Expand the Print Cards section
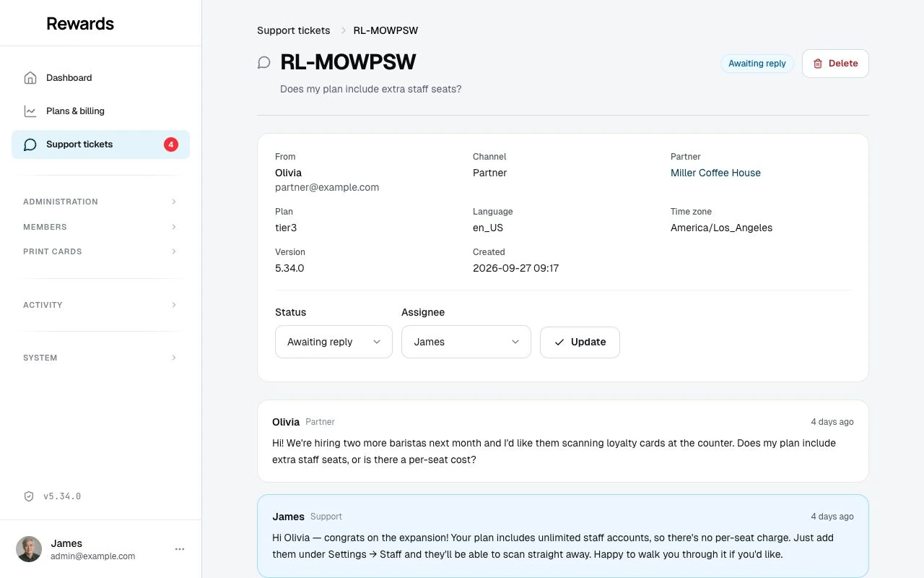Viewport: 924px width, 578px height. click(100, 251)
